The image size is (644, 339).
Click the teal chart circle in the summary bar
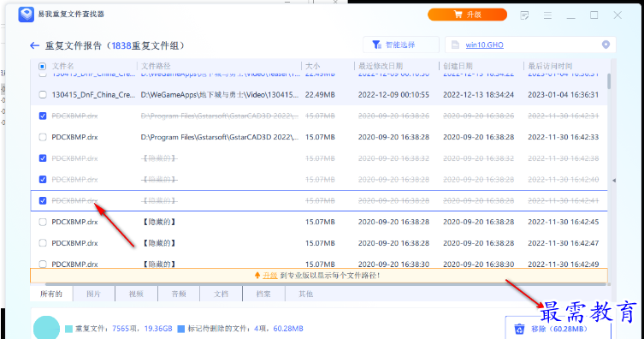click(x=46, y=328)
